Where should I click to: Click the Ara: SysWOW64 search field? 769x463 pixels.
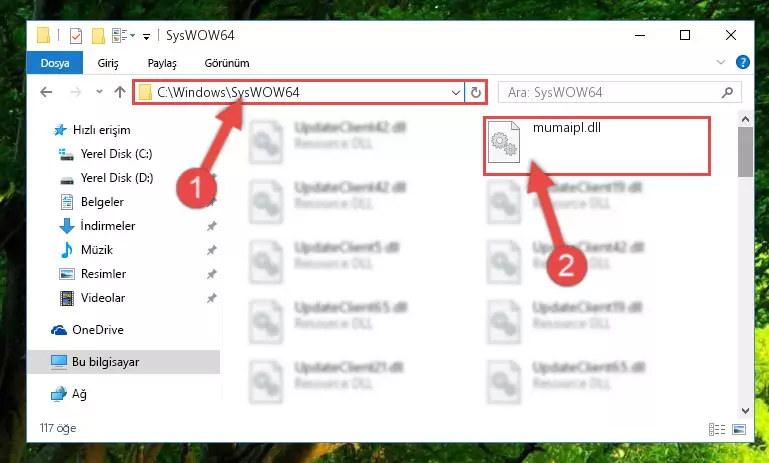[x=619, y=92]
